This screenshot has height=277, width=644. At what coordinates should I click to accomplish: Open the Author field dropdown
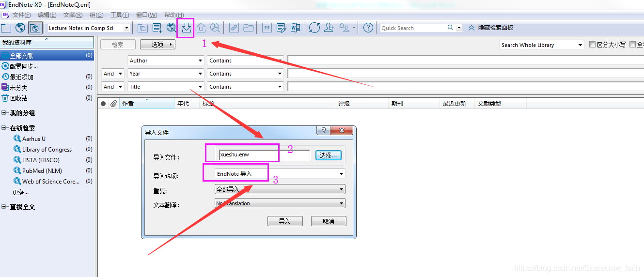(166, 61)
